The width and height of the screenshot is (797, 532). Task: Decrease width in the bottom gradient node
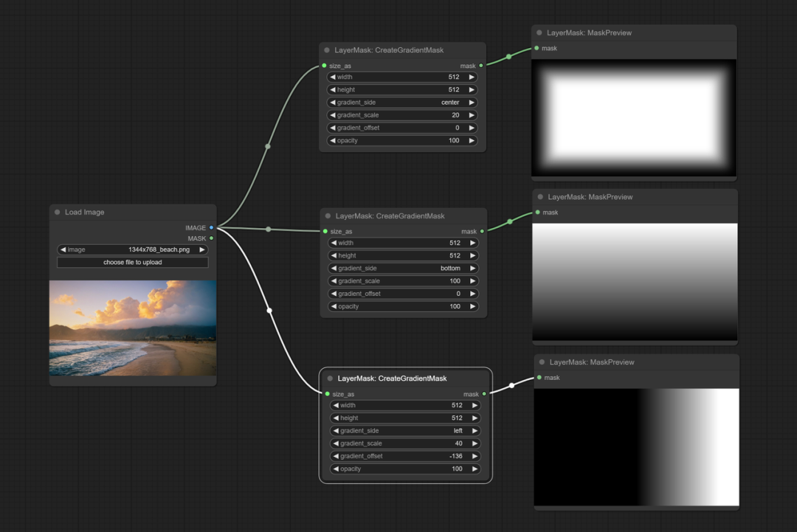(334, 243)
